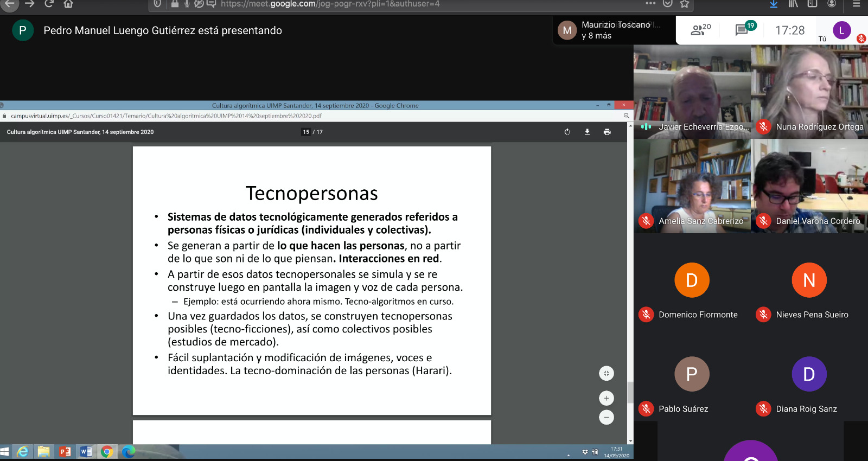
Task: Open Word from shared taskbar
Action: point(86,451)
